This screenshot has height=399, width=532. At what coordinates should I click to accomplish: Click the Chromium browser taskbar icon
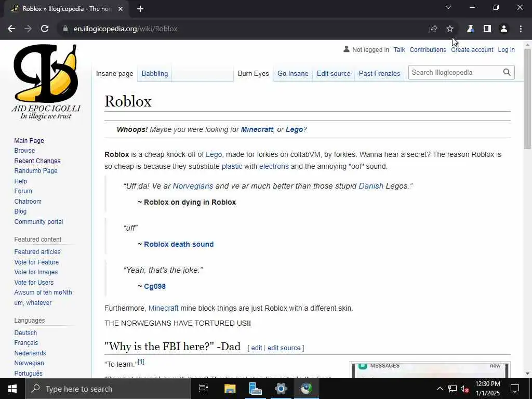306,389
